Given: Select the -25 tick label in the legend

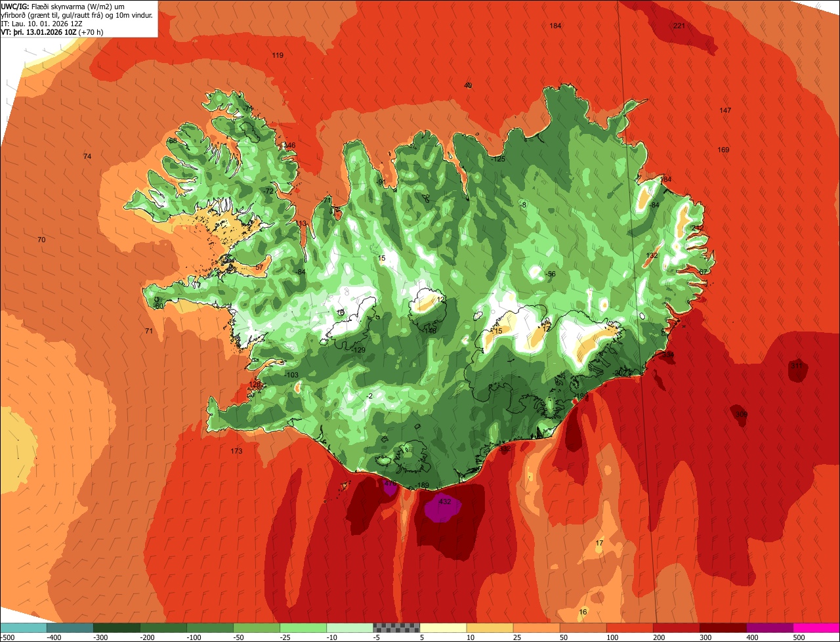Looking at the screenshot, I should tap(285, 637).
